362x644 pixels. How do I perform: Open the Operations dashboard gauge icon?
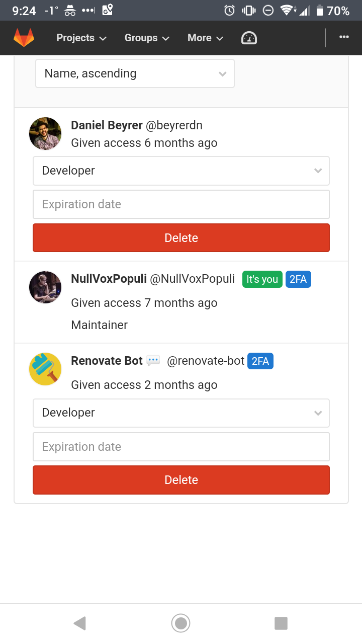tap(248, 37)
